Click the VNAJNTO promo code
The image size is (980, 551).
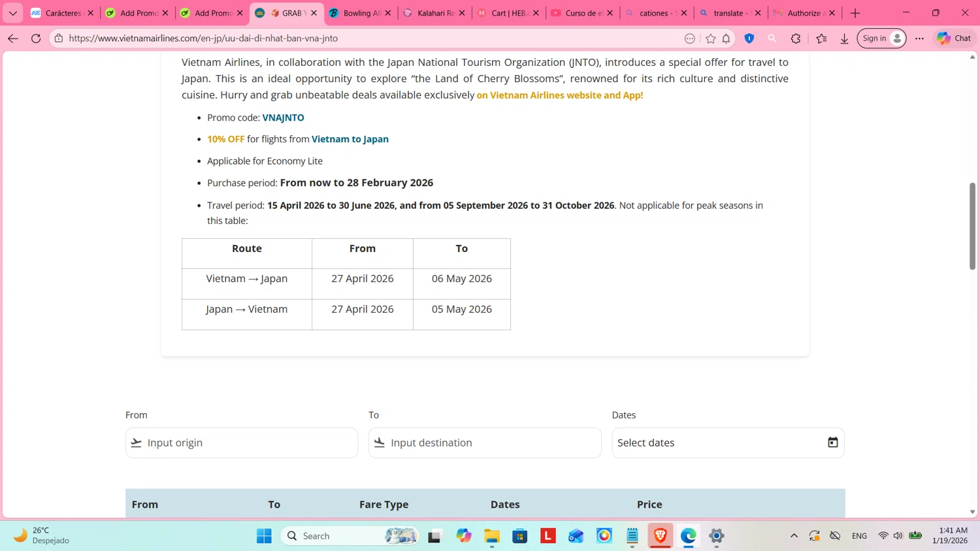(283, 118)
